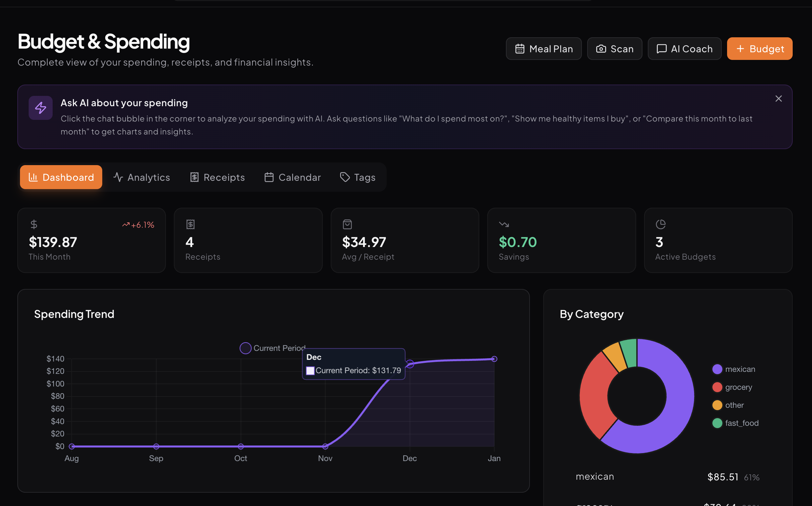812x506 pixels.
Task: Open the Meal Plan page
Action: click(x=544, y=49)
